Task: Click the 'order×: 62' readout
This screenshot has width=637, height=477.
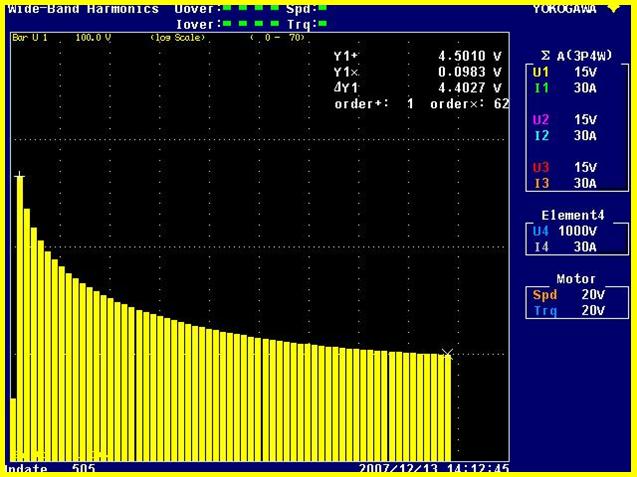Action: 470,104
